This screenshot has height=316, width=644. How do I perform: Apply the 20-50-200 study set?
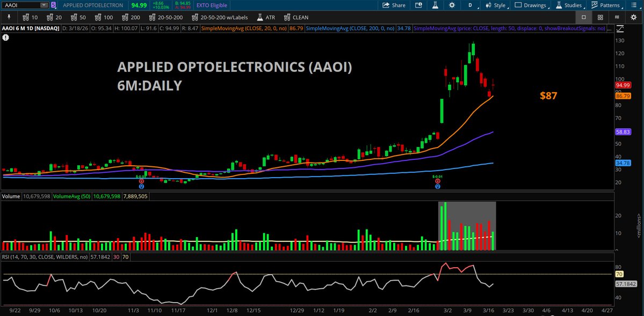166,17
